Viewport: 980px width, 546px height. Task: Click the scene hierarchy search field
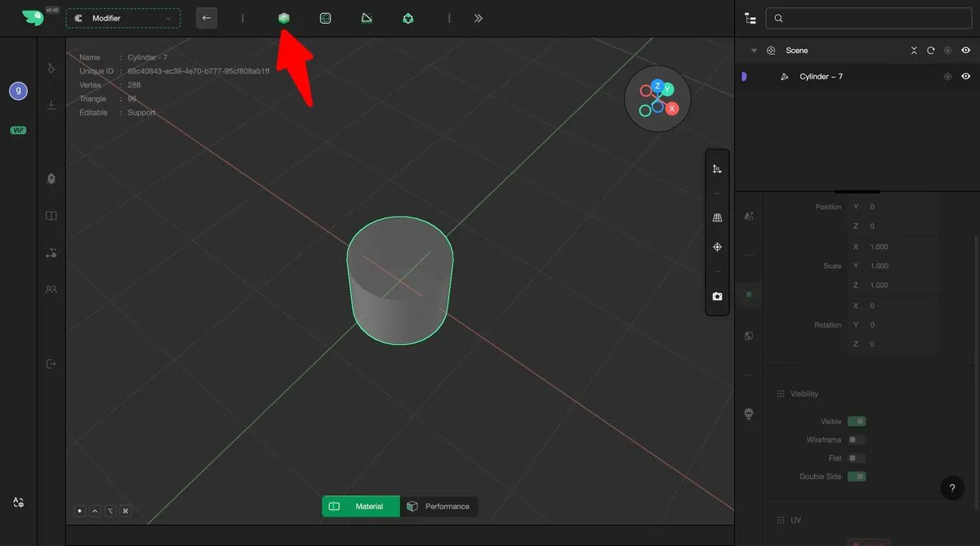pos(868,18)
